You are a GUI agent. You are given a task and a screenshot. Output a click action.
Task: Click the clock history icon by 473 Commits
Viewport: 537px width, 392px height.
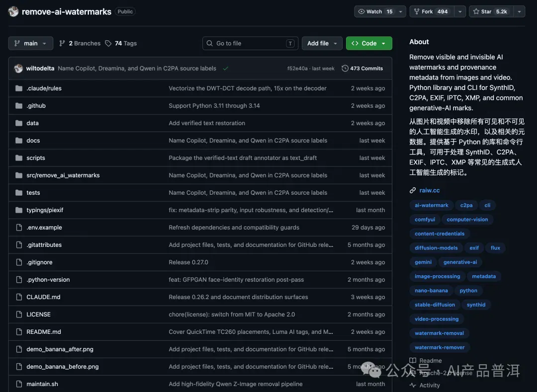(345, 69)
